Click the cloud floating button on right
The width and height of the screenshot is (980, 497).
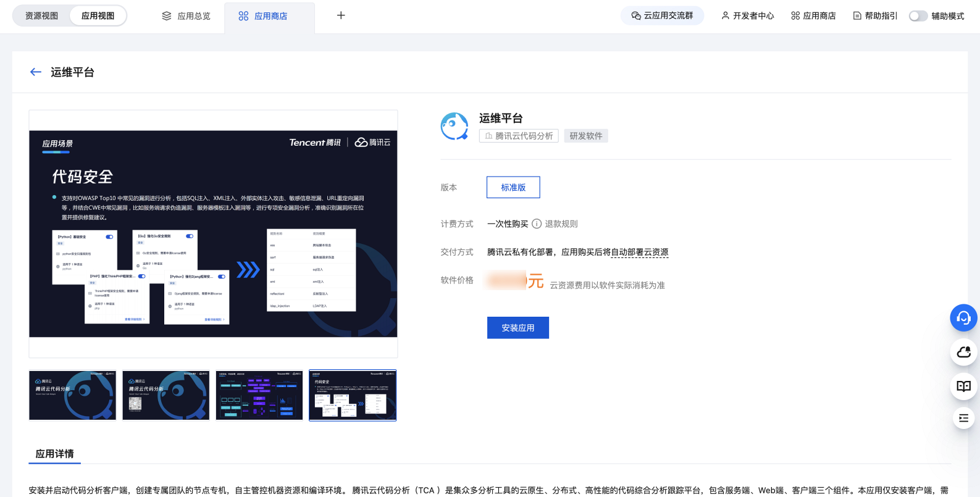pos(963,353)
